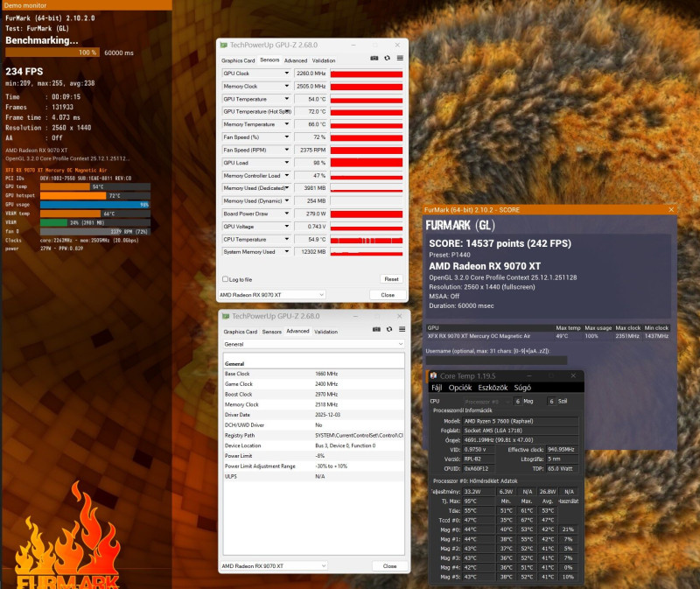The height and width of the screenshot is (589, 700).
Task: Click Reset button in GPU-Z Sensors
Action: 391,279
